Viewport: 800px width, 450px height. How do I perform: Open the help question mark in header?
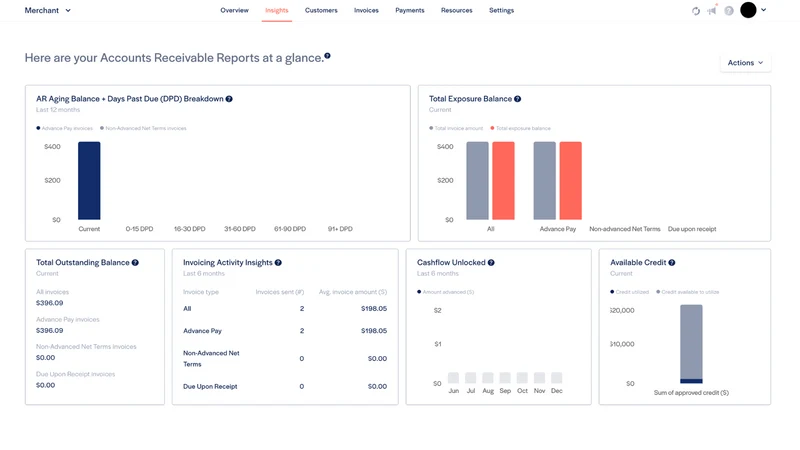pos(729,11)
